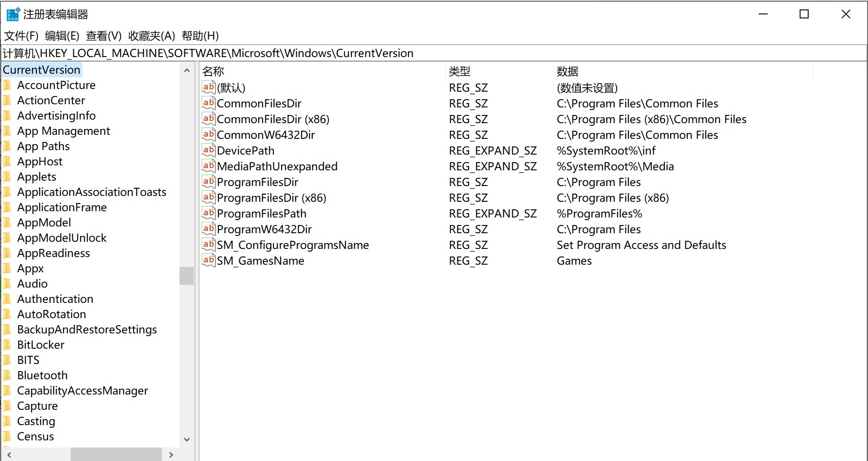Screen dimensions: 868x461
Task: Click the tree pane horizontal scrollbar thumb
Action: 116,454
